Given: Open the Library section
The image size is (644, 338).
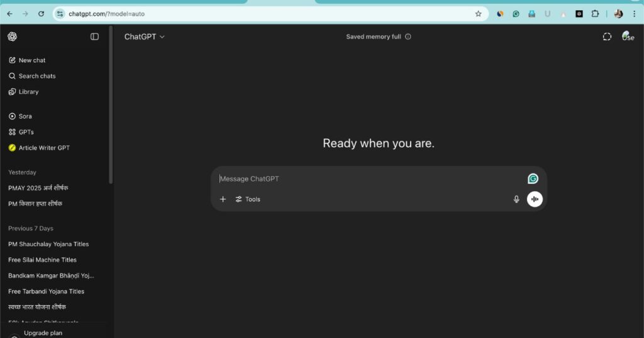Looking at the screenshot, I should pyautogui.click(x=24, y=92).
